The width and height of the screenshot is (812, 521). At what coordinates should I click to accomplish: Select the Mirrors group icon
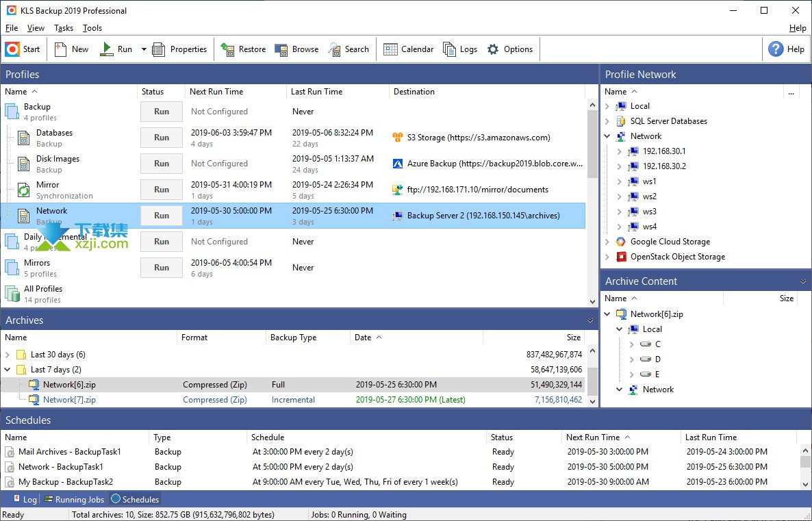click(12, 268)
